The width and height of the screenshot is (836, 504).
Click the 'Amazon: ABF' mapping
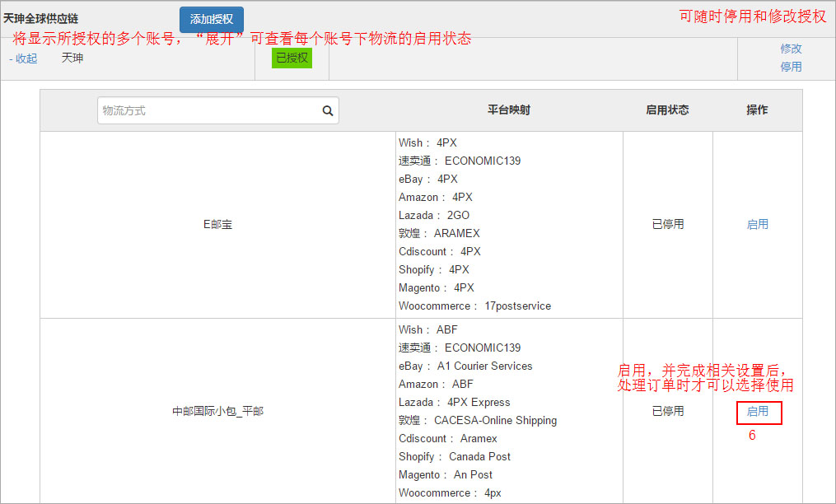436,384
